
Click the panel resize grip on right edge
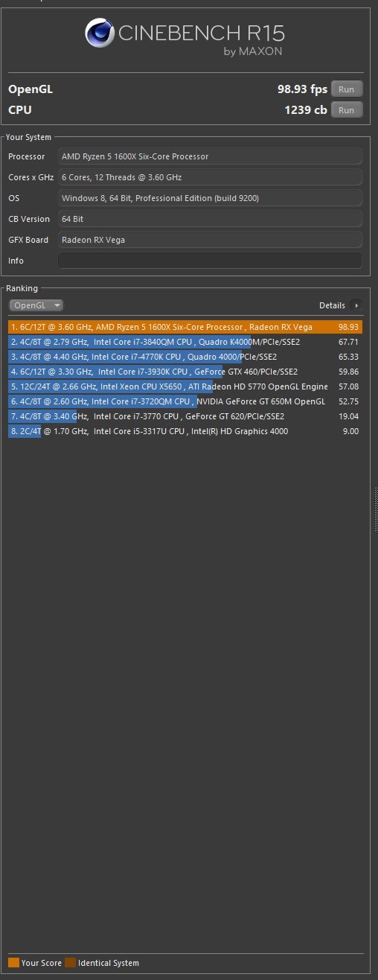coord(375,509)
